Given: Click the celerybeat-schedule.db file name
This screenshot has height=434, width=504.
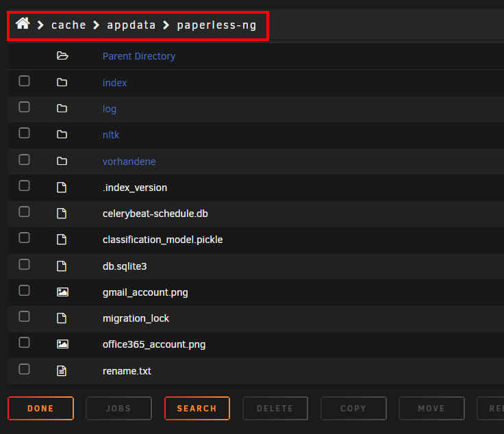Looking at the screenshot, I should tap(155, 214).
